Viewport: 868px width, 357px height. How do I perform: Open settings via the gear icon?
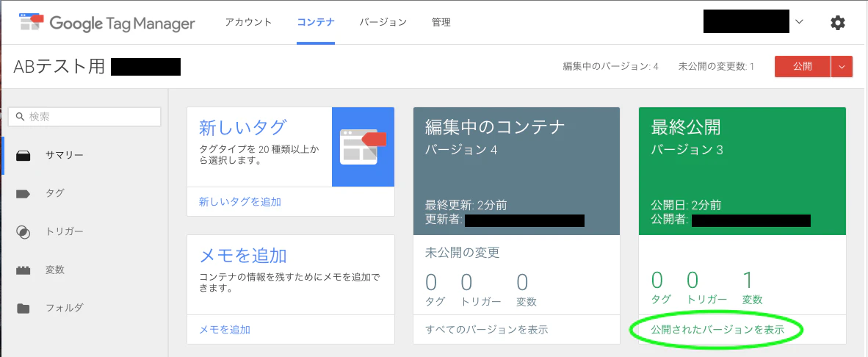[838, 23]
